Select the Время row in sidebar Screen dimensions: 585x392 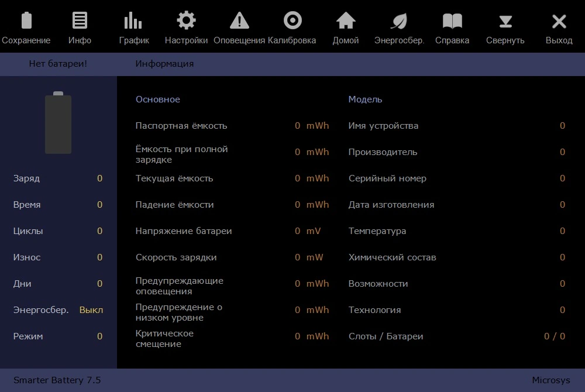[x=58, y=205]
